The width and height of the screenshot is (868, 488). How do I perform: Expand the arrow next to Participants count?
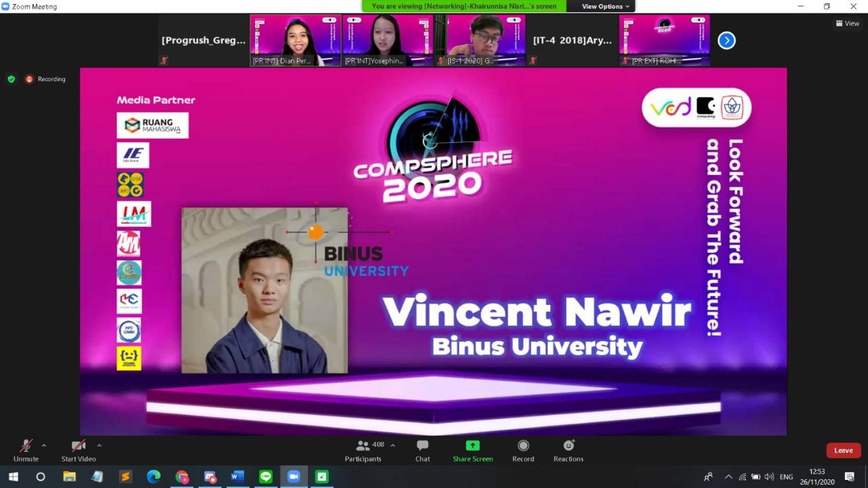pyautogui.click(x=393, y=445)
